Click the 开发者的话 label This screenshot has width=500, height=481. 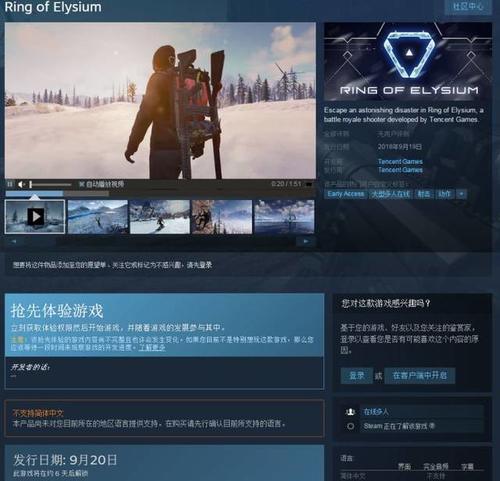30,367
